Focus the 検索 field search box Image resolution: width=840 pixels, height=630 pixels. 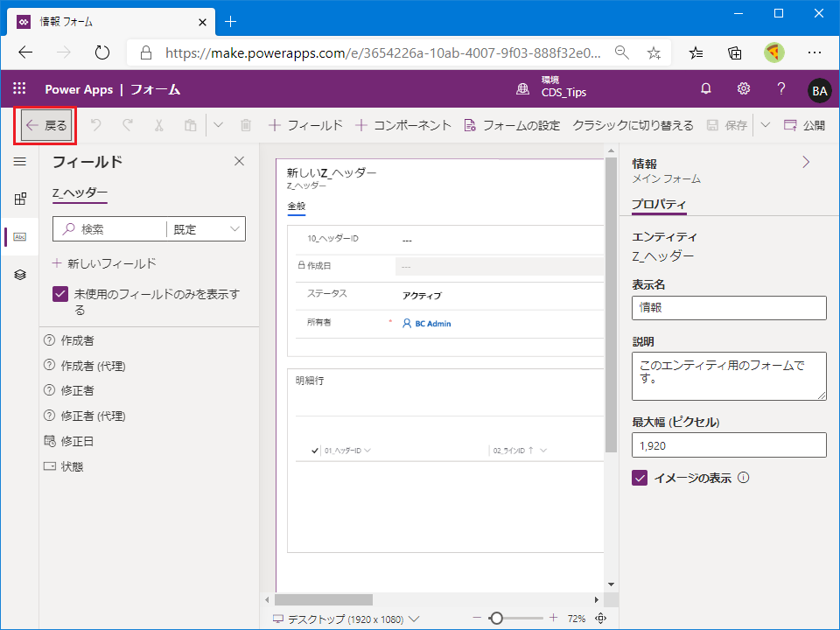[x=110, y=229]
